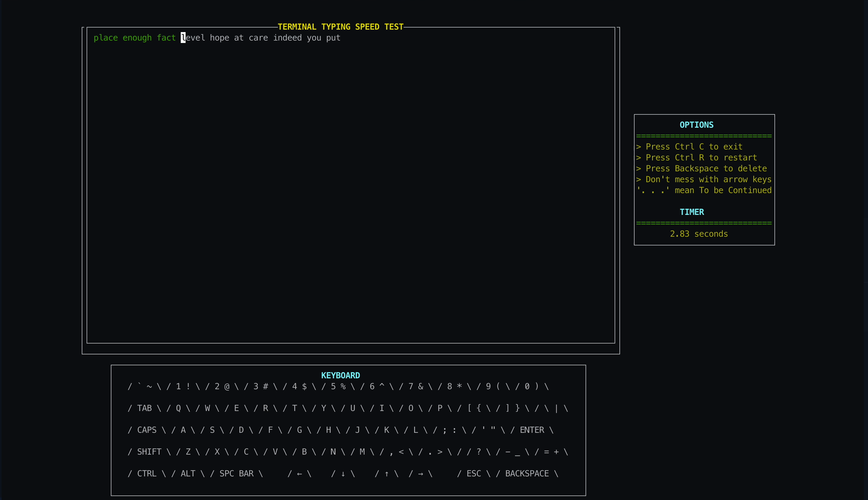Select the TAB key
The width and height of the screenshot is (868, 500).
click(x=145, y=408)
